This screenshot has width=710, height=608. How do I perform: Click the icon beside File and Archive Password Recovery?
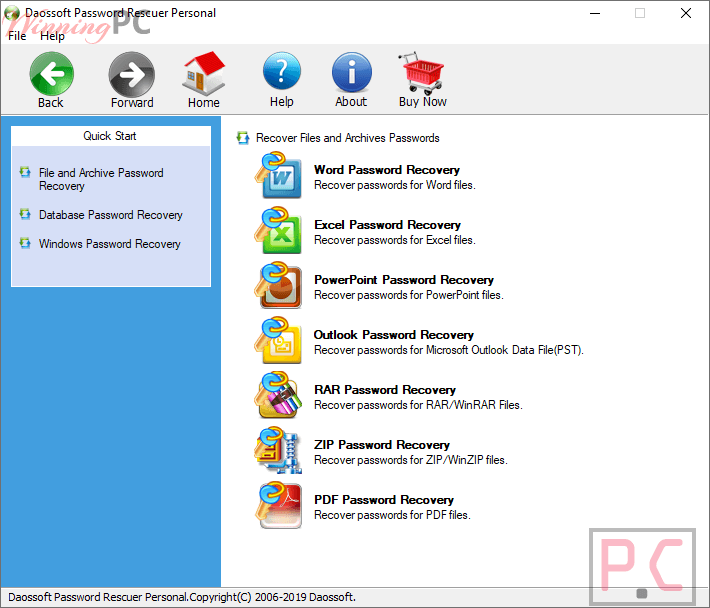25,172
